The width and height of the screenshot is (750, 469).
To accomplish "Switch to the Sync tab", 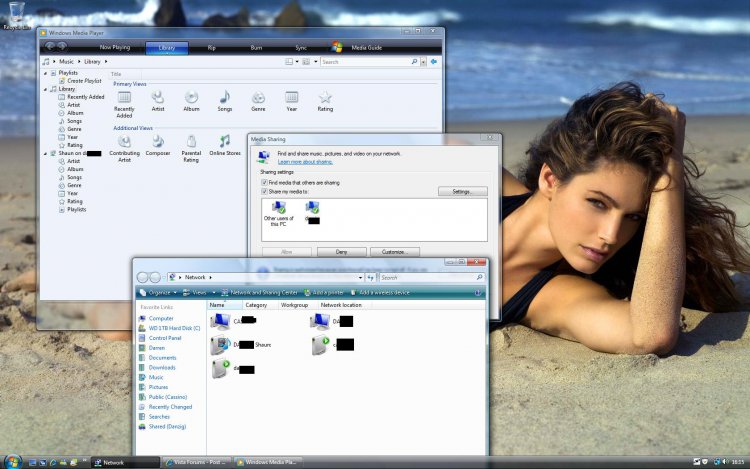I will pos(301,48).
